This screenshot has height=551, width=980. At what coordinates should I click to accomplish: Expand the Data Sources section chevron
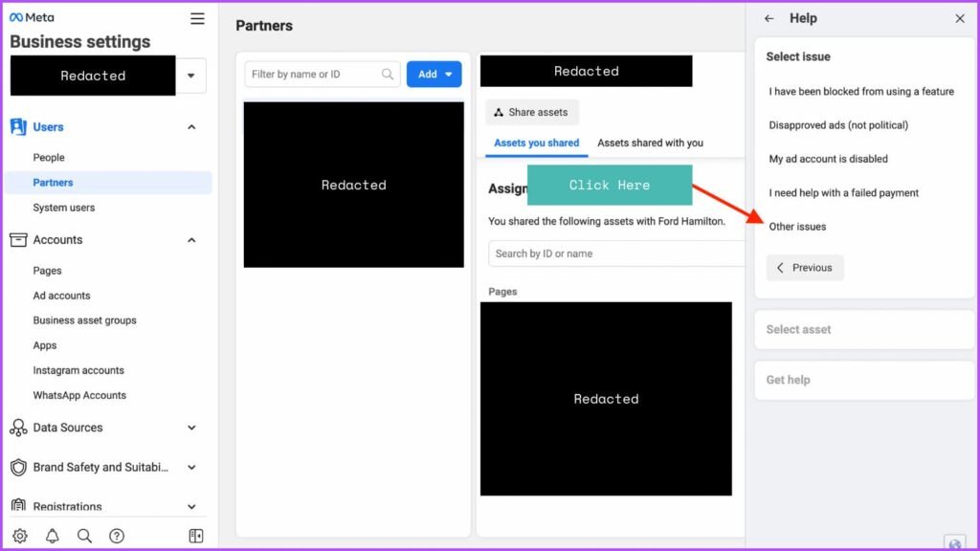[x=191, y=428]
